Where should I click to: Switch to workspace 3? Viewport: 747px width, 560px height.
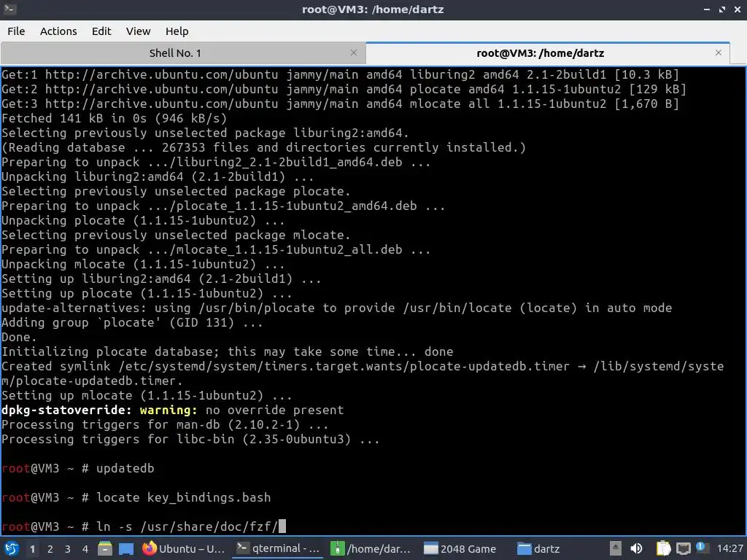click(68, 549)
